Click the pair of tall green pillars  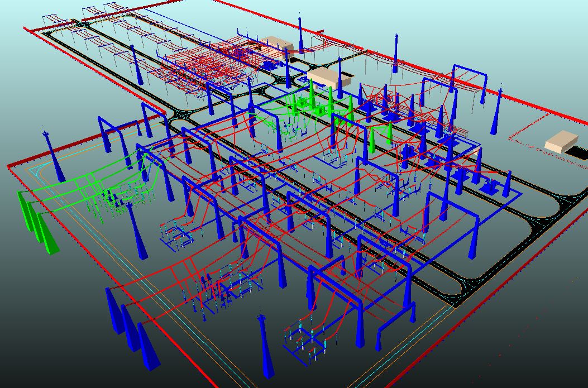click(x=380, y=138)
